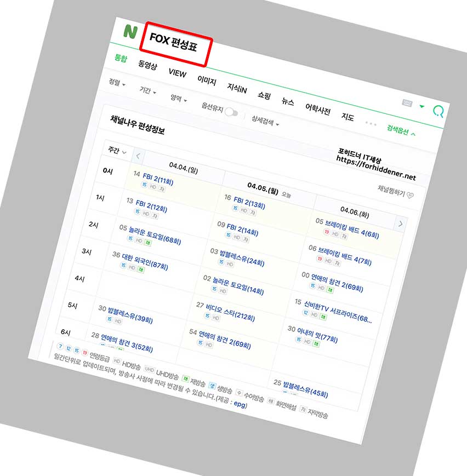This screenshot has height=476, width=467.
Task: Open 아내의 맛(77회) link
Action: (317, 335)
